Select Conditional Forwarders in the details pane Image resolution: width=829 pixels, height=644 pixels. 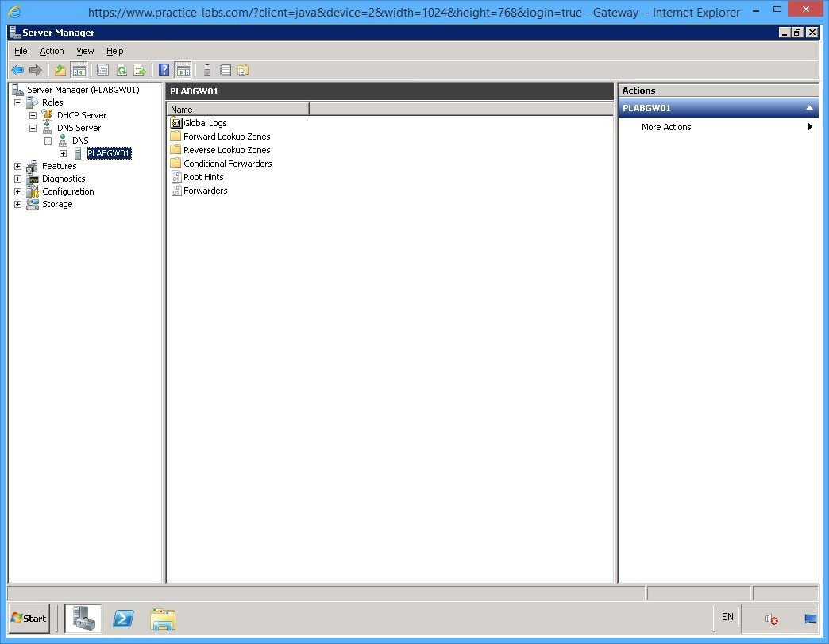[229, 163]
